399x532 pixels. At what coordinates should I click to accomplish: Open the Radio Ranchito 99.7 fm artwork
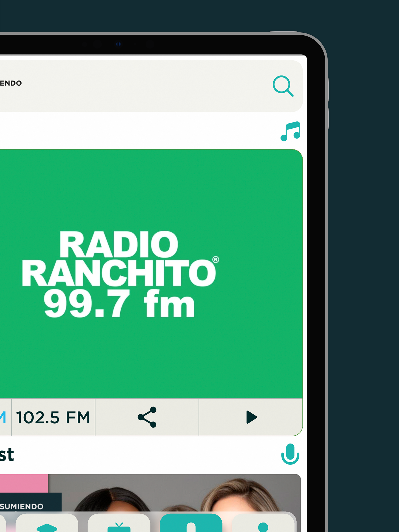[x=151, y=274]
